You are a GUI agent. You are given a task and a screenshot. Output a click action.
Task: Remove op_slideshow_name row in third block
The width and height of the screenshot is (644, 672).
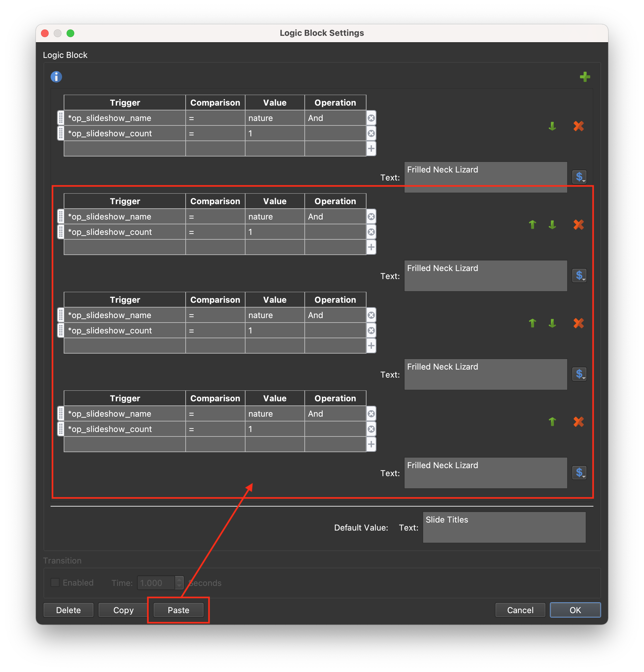coord(371,315)
